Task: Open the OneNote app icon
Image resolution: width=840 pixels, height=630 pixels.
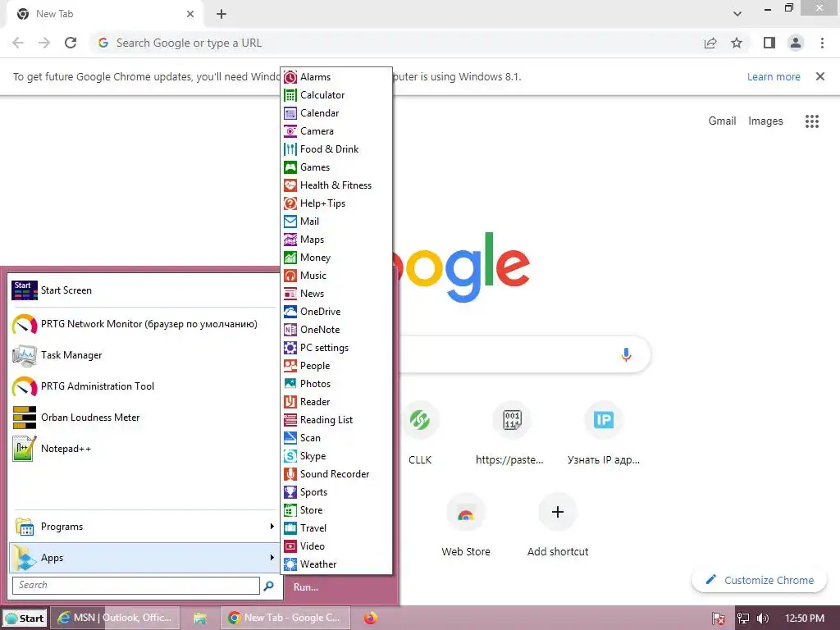Action: pyautogui.click(x=290, y=330)
